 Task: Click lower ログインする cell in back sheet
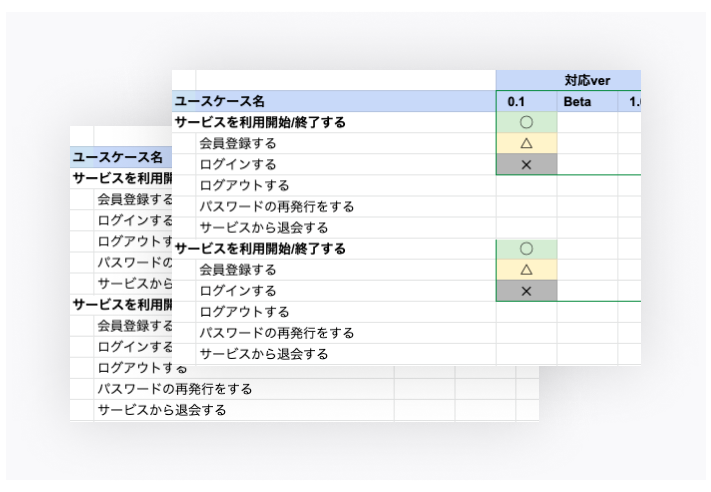(133, 347)
